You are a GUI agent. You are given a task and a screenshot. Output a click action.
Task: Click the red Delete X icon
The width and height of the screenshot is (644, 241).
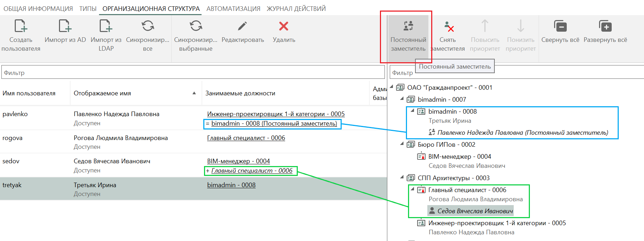(x=283, y=26)
